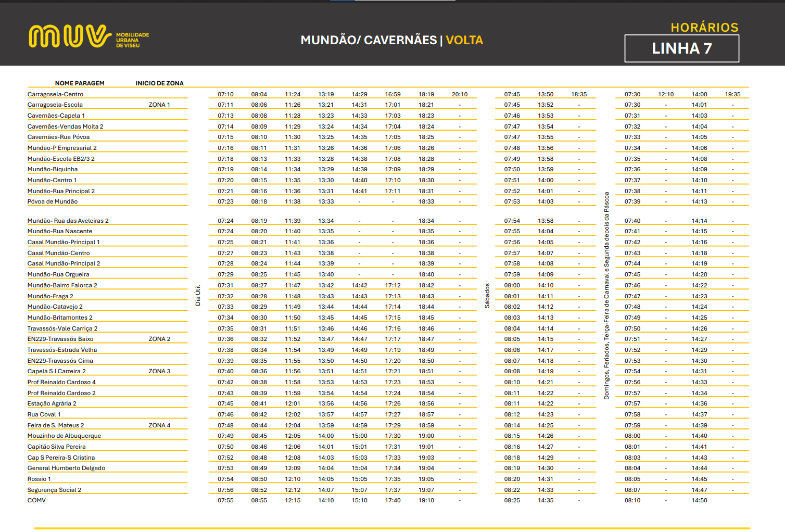785x532 pixels.
Task: Click the INICIO DE ZONA column header
Action: [159, 83]
